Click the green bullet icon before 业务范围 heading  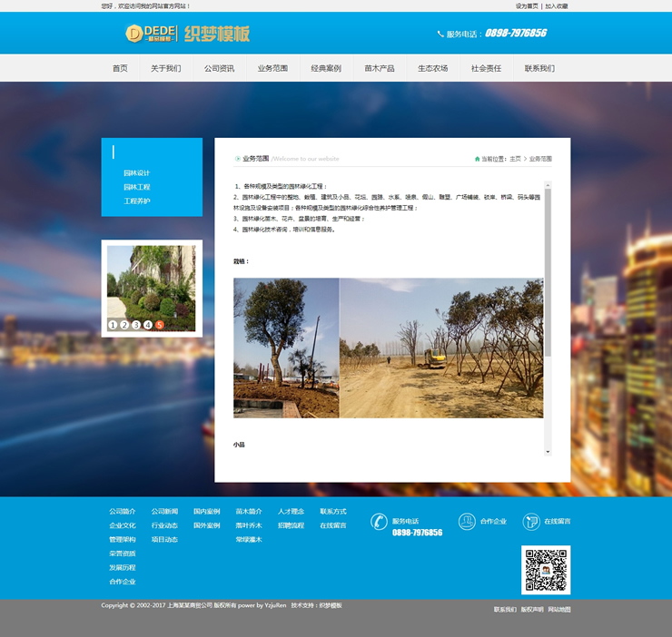[x=238, y=159]
